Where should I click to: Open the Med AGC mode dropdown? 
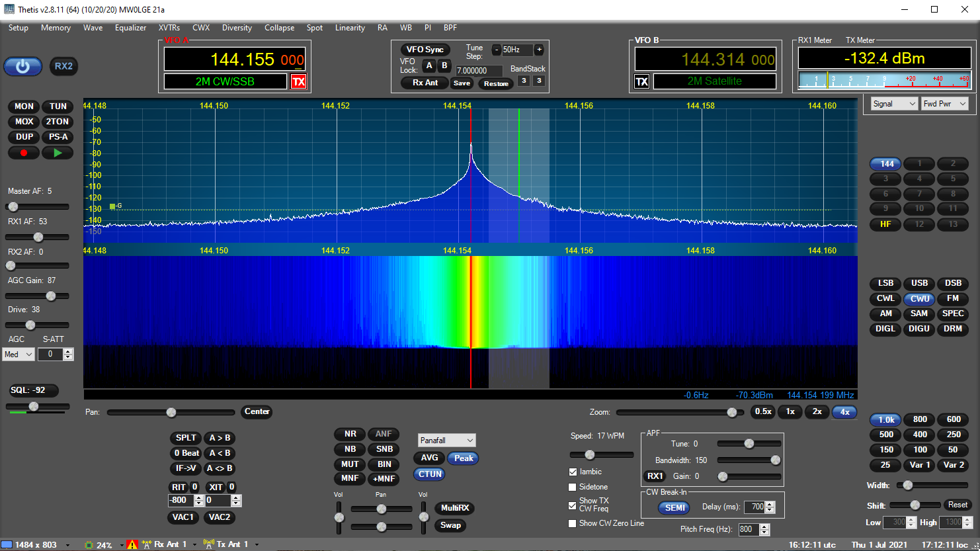18,354
